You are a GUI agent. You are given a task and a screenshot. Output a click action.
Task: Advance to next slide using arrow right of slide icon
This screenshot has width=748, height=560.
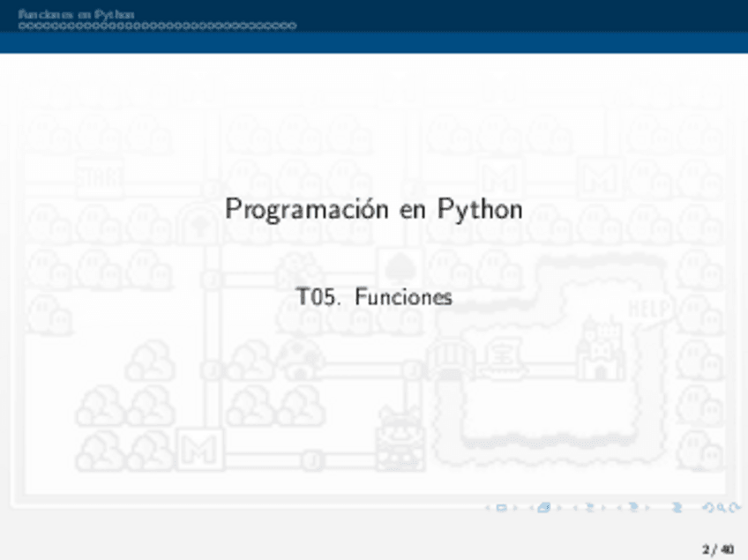coord(514,507)
